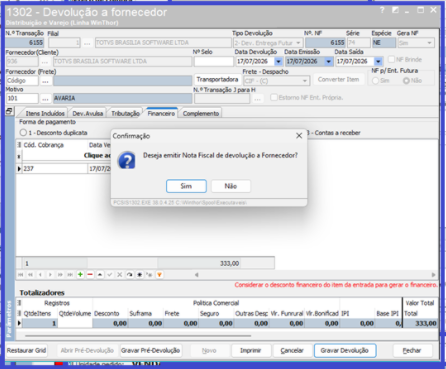
Task: Select the Financeiro tab
Action: [161, 113]
